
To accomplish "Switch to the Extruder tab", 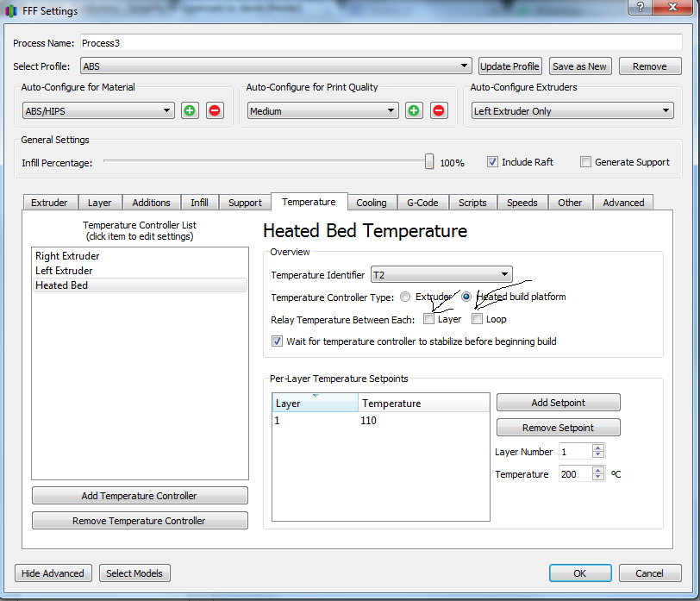I will click(x=49, y=203).
